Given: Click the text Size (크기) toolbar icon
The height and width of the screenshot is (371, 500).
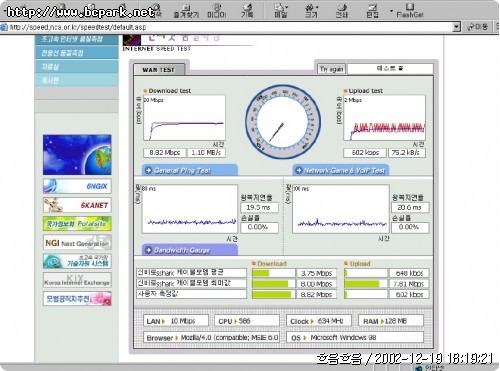Looking at the screenshot, I should coord(311,11).
